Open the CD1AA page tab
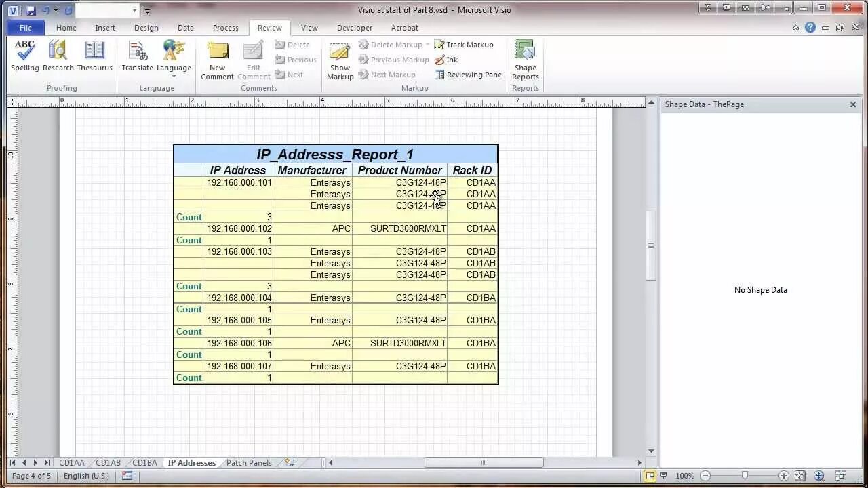Screen dimensions: 868x488 pyautogui.click(x=72, y=463)
